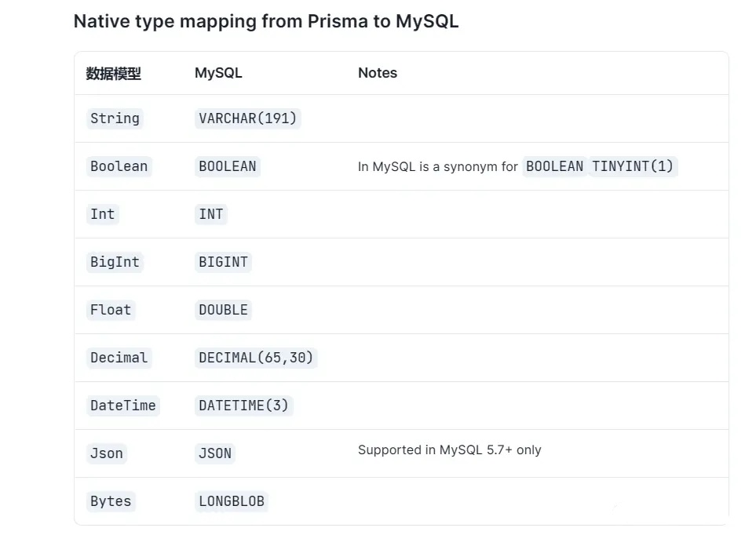Click the Notes column header
This screenshot has height=535, width=756.
click(378, 73)
